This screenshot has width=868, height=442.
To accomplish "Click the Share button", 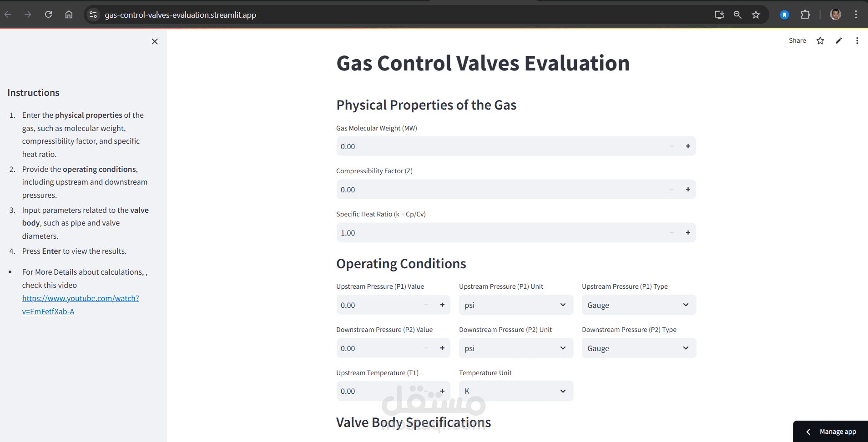I will [797, 40].
